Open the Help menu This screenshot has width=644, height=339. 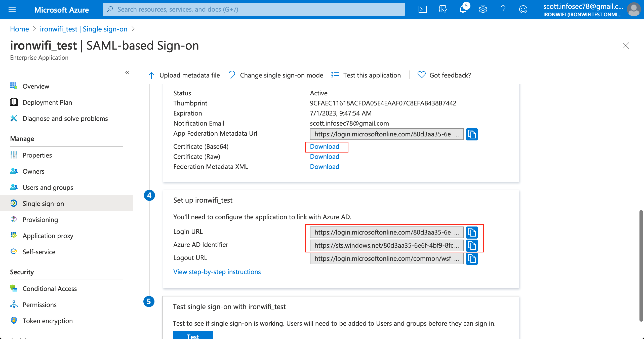click(503, 9)
